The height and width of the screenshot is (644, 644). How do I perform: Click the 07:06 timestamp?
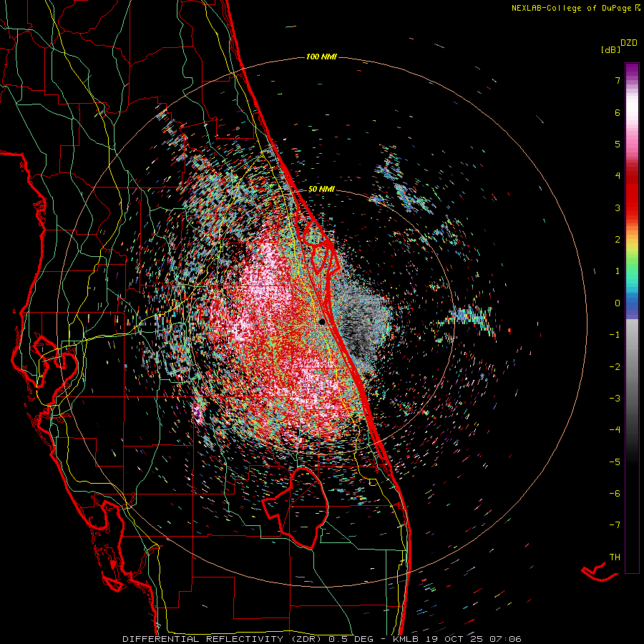coord(505,639)
